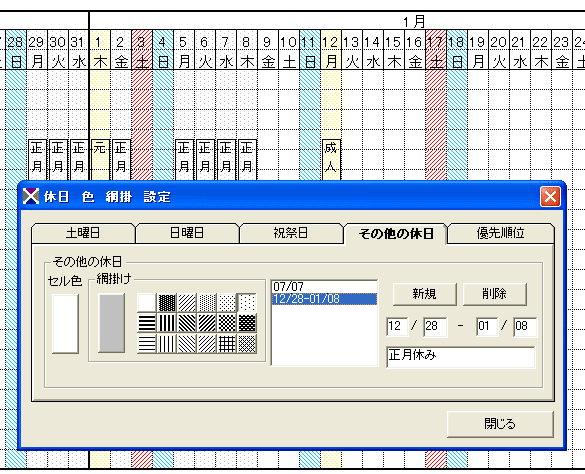Image resolution: width=585 pixels, height=474 pixels.
Task: Select the sparse dots pattern in top row
Action: 247,303
